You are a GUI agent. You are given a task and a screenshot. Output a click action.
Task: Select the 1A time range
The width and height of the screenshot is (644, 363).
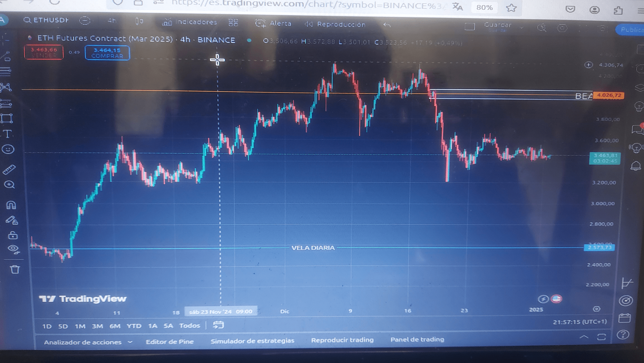(x=153, y=326)
